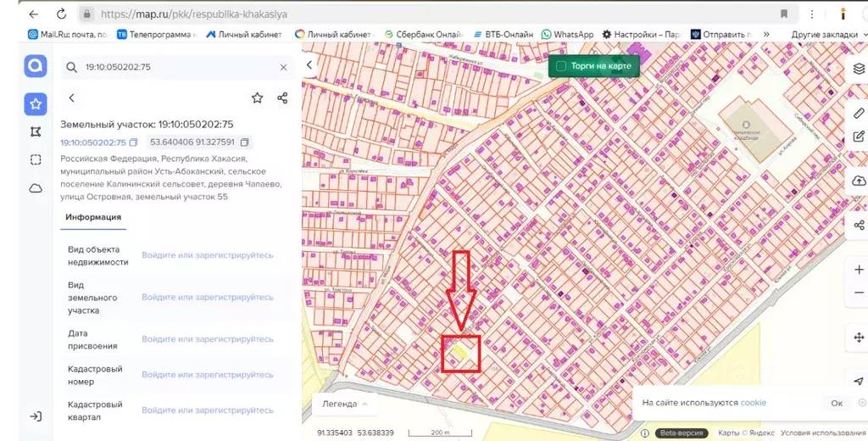
Task: Click the login icon at sidebar bottom
Action: click(35, 416)
